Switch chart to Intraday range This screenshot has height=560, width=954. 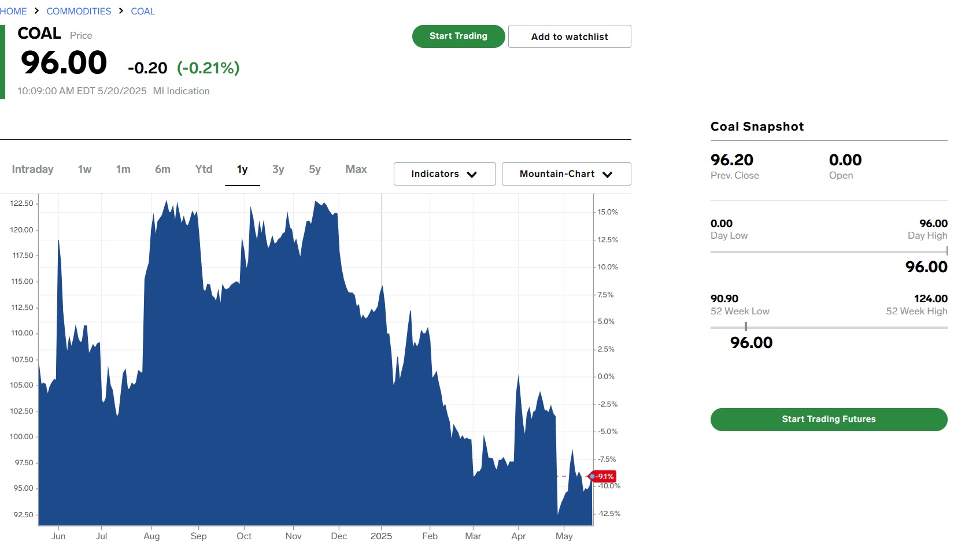(32, 169)
